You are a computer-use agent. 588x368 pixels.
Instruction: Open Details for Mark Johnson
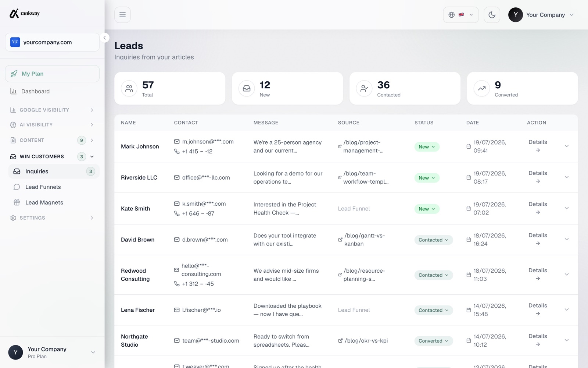[538, 146]
